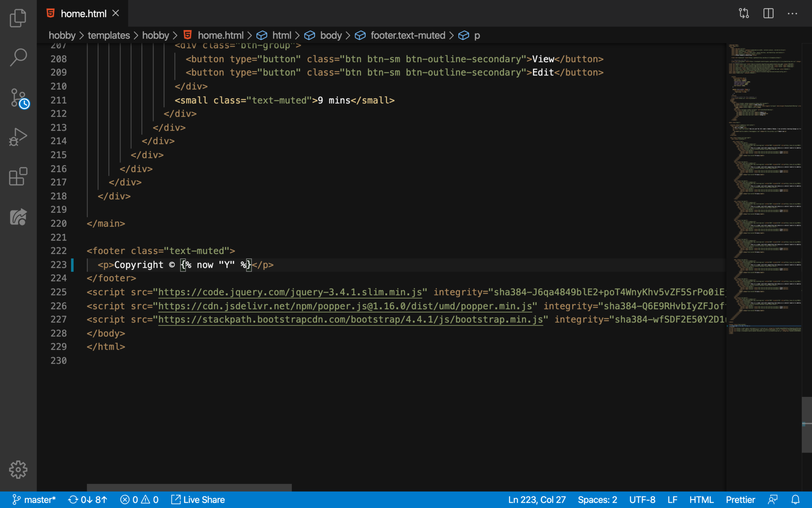Click the horizontal scrollbar of the editor
The height and width of the screenshot is (508, 812).
(189, 487)
